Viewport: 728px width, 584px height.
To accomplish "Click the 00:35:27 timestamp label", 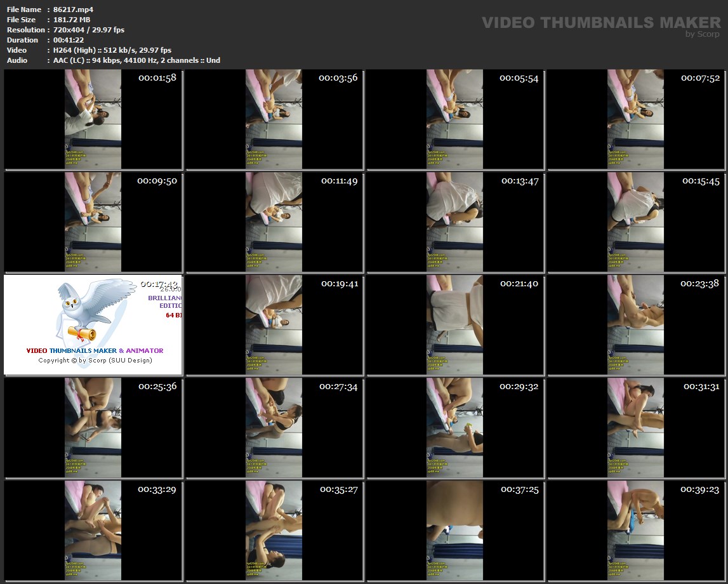I will coord(338,489).
